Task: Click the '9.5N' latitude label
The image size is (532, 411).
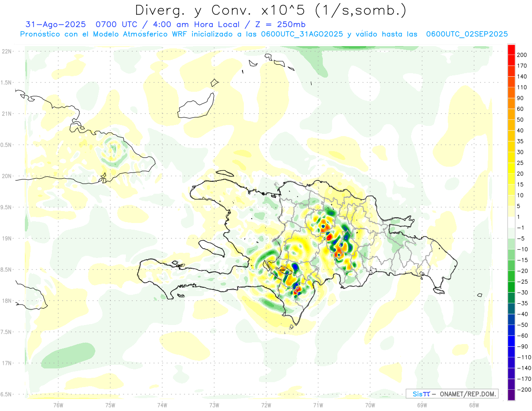Action: pos(7,207)
